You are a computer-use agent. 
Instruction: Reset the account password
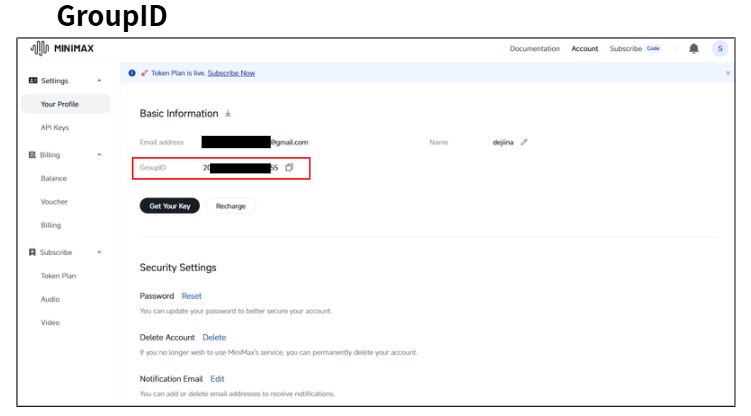pyautogui.click(x=192, y=296)
